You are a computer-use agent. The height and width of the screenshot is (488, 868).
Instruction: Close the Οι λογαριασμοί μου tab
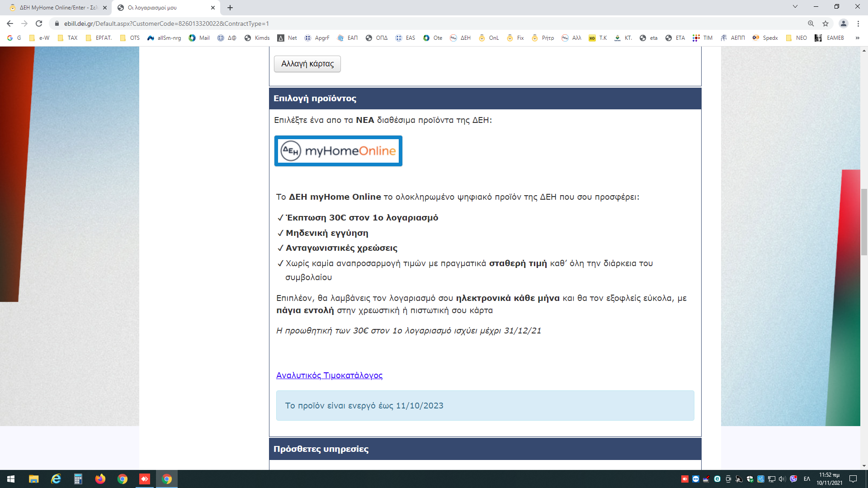(x=213, y=8)
